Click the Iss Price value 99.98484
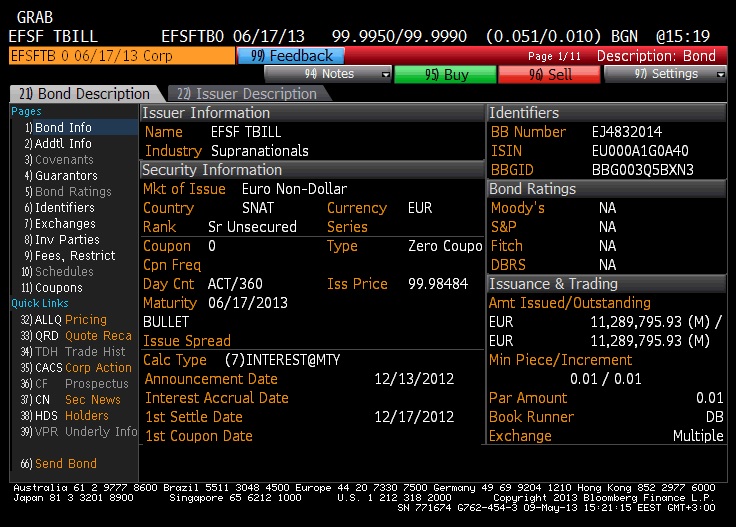The height and width of the screenshot is (527, 736). tap(437, 283)
